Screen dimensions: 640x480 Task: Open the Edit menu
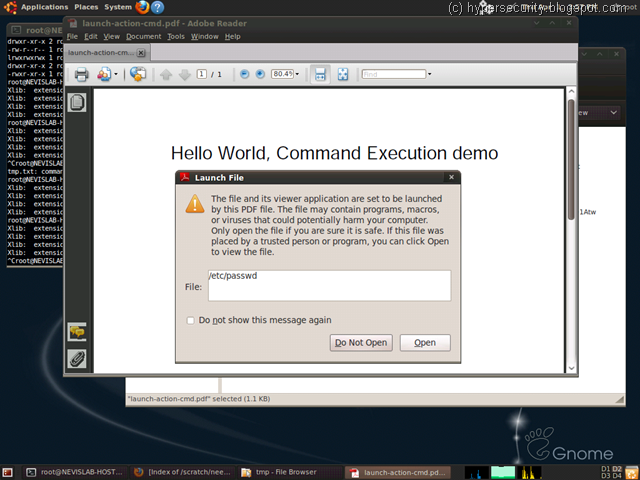pos(91,37)
